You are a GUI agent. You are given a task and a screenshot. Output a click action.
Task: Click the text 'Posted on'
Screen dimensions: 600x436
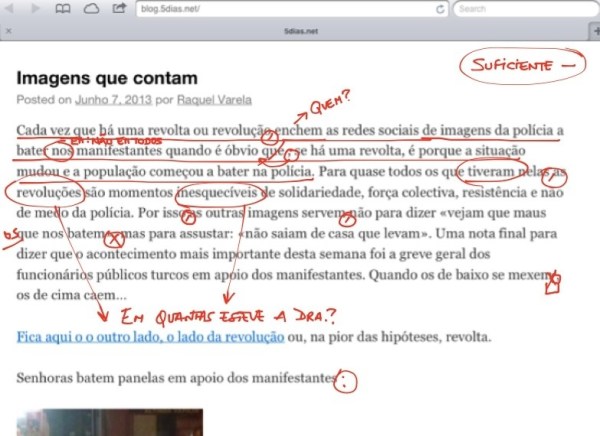coord(44,100)
